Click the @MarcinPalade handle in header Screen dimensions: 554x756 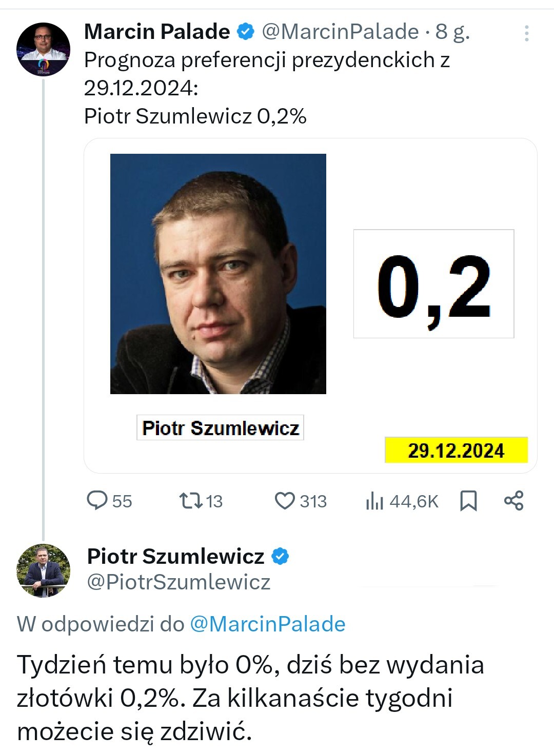(x=340, y=32)
